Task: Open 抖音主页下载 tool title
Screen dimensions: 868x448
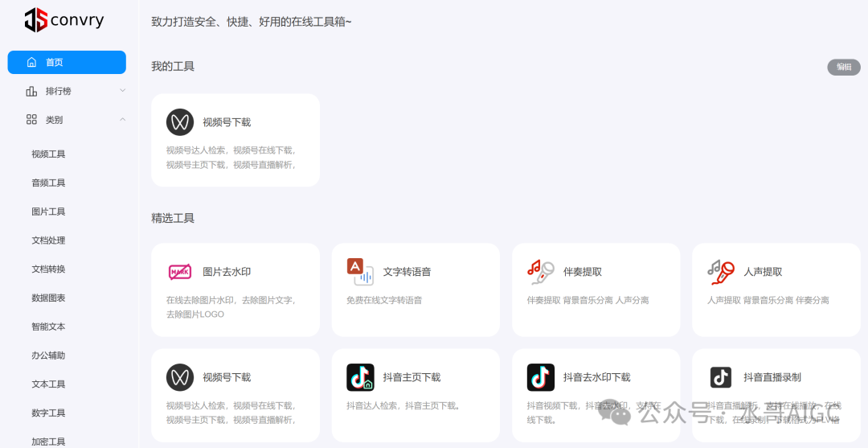Action: point(411,377)
